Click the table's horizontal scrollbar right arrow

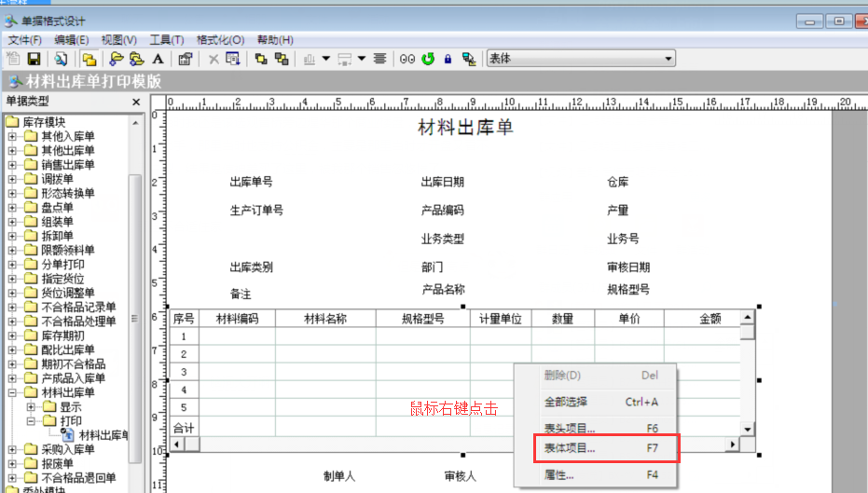click(x=733, y=445)
